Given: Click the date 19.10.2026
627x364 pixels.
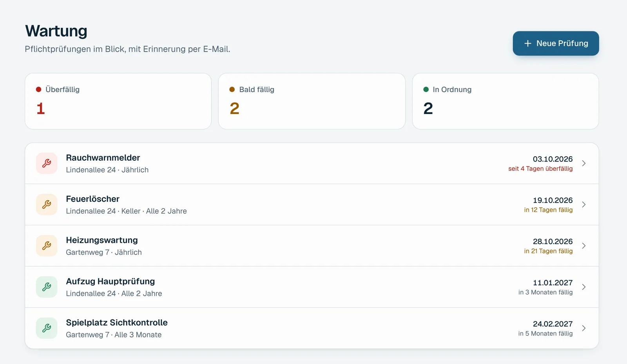Looking at the screenshot, I should pos(553,200).
